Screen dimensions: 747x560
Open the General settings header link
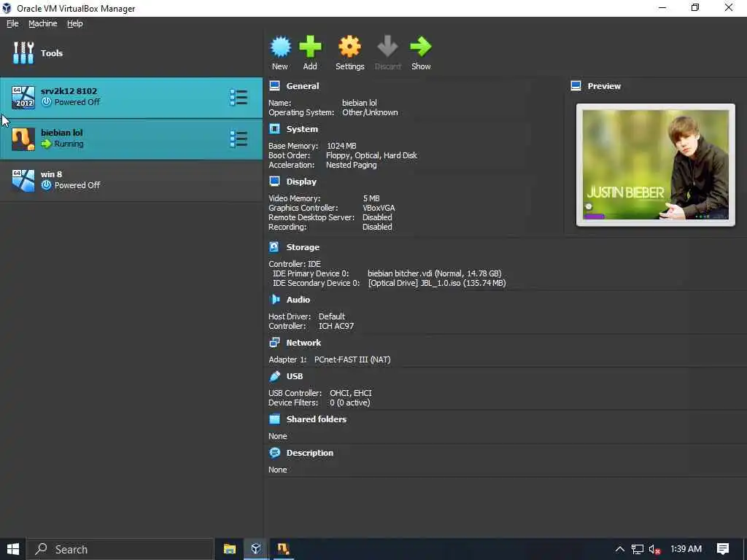[x=303, y=86]
